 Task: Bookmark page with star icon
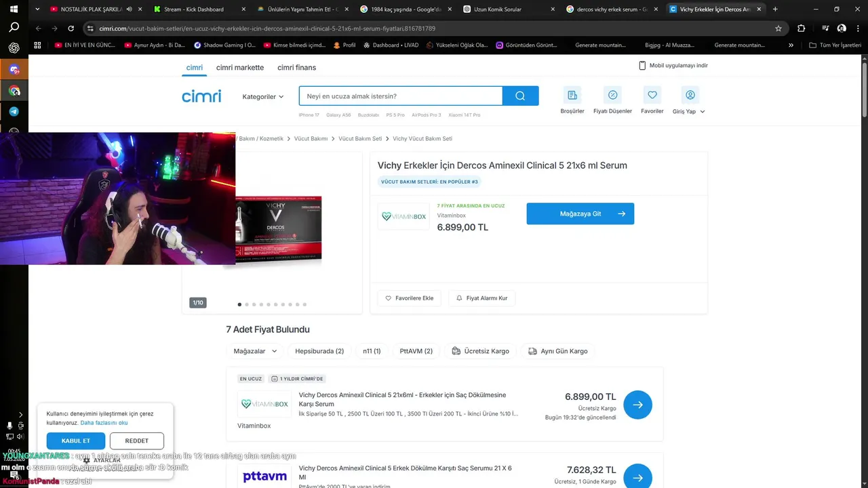(778, 28)
